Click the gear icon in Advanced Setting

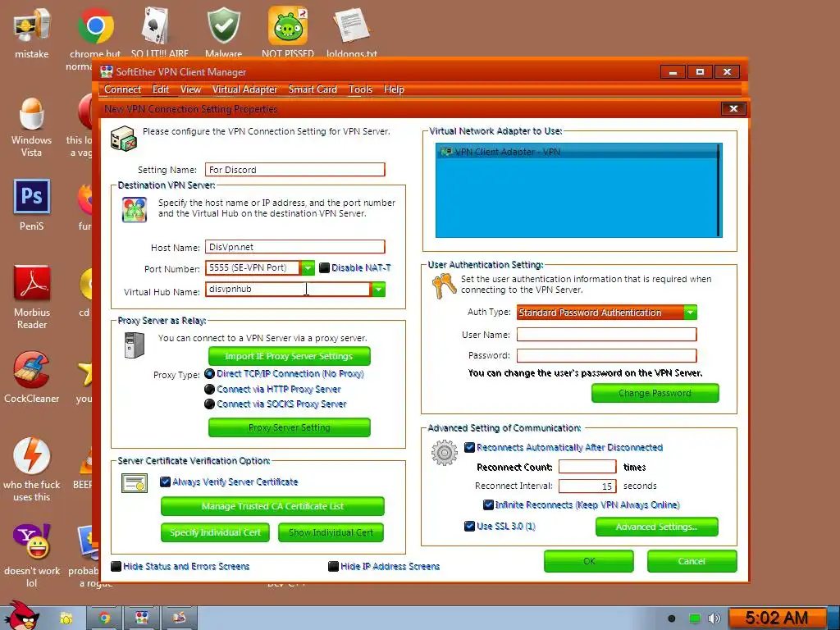point(444,453)
